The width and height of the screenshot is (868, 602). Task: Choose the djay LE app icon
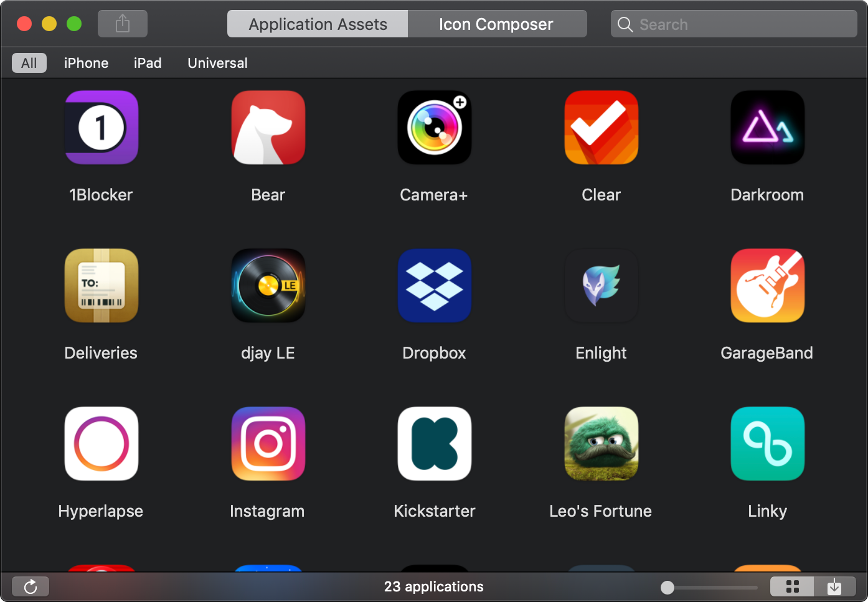tap(268, 286)
